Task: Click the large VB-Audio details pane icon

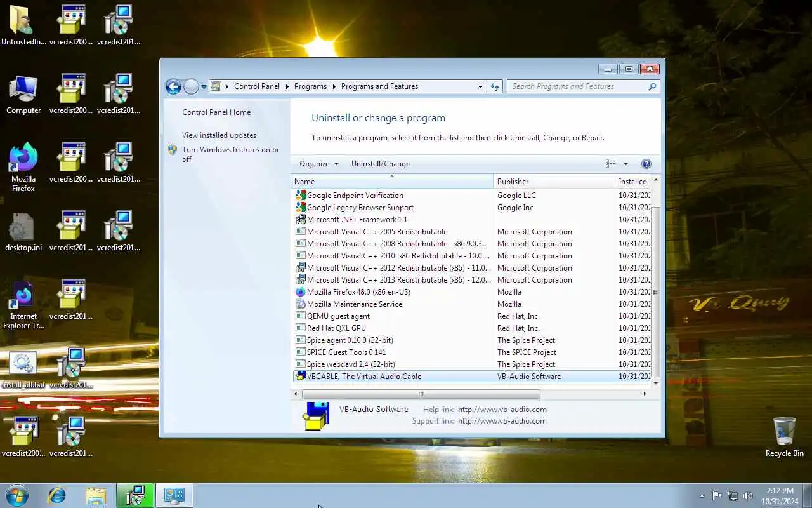Action: pos(315,416)
